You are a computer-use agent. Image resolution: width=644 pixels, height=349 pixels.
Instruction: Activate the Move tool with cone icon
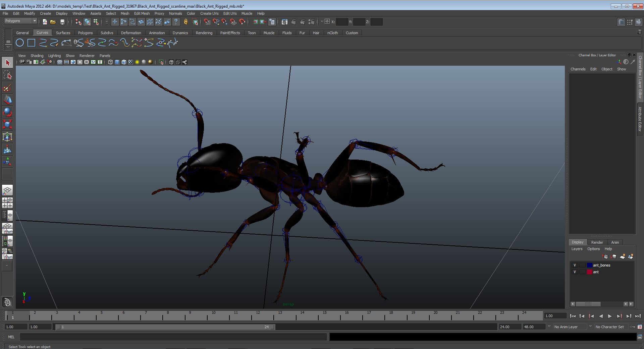(x=7, y=100)
